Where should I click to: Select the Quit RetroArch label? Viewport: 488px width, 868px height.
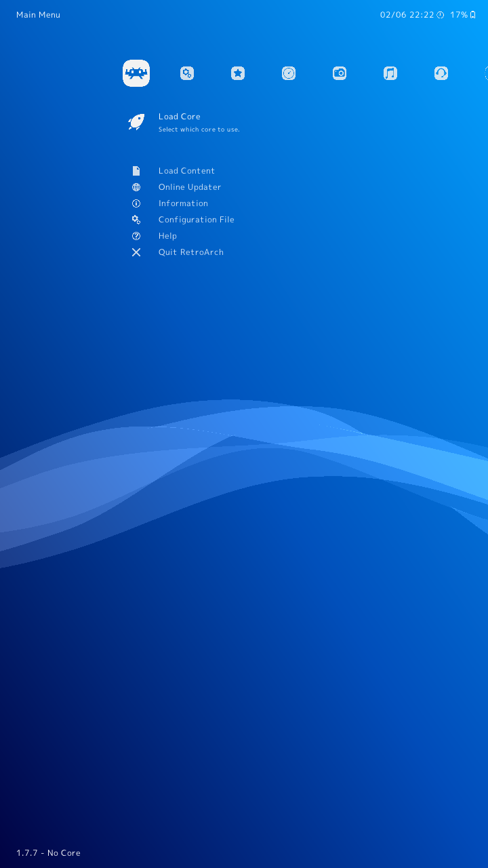[x=191, y=252]
